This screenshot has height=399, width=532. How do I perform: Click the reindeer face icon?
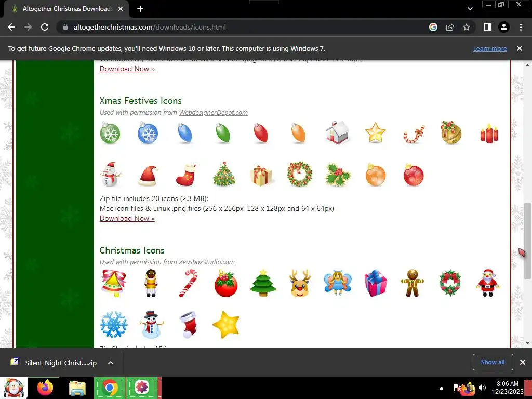coord(300,284)
